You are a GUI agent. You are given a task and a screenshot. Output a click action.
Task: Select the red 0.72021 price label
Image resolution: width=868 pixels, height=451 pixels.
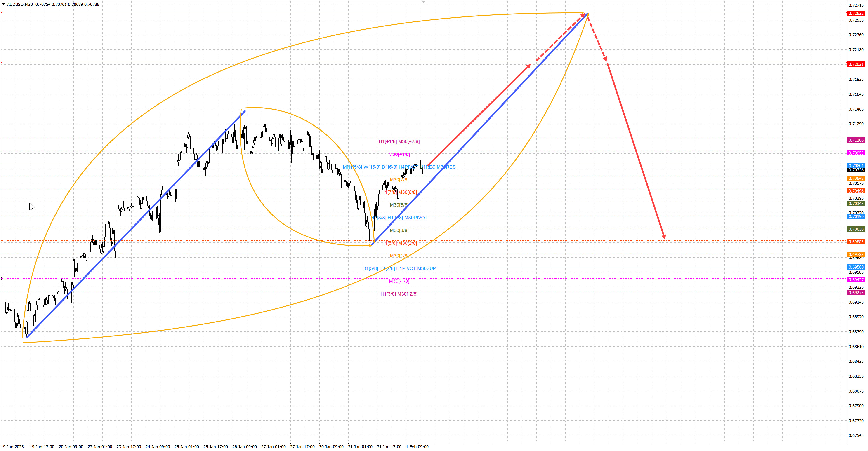pos(856,64)
